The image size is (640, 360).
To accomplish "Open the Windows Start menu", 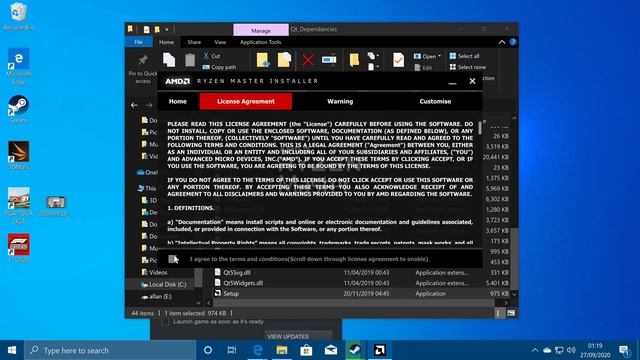I will click(12, 350).
